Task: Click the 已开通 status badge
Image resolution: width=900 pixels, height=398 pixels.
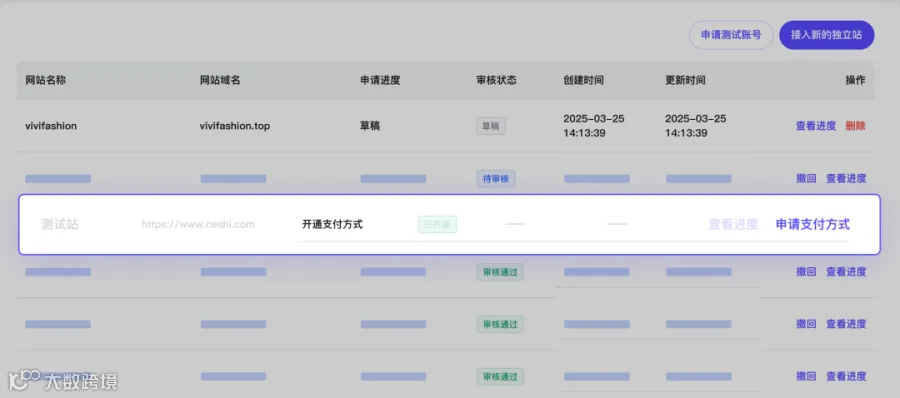Action: (437, 225)
